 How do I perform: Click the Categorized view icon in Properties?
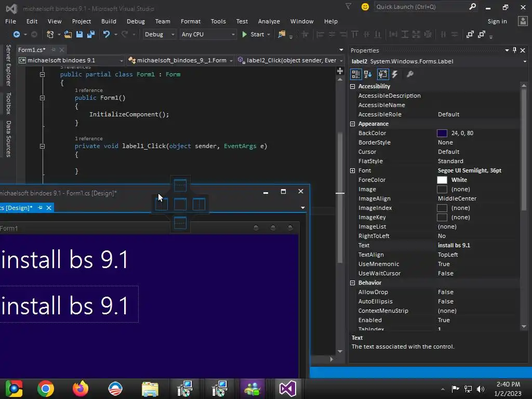(355, 74)
